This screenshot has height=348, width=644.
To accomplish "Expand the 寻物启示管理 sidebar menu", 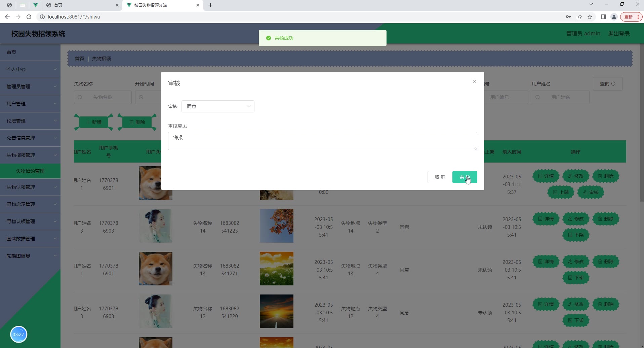I will (x=30, y=204).
